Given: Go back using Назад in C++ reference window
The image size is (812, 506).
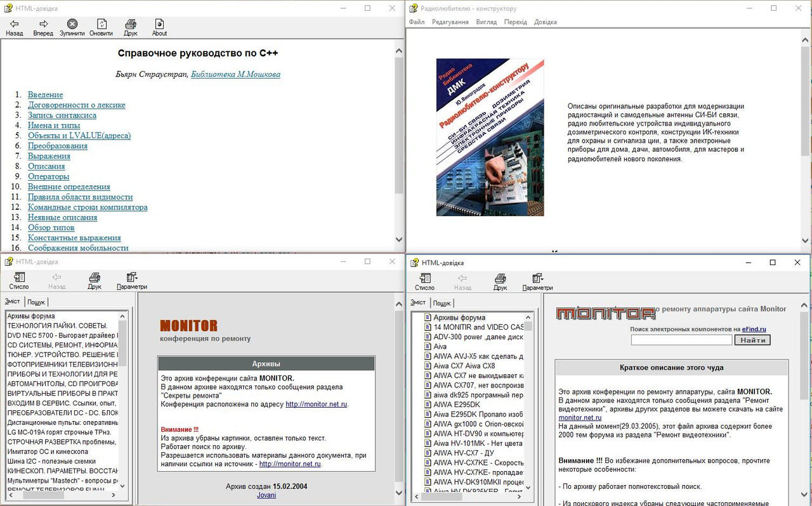Looking at the screenshot, I should (14, 27).
